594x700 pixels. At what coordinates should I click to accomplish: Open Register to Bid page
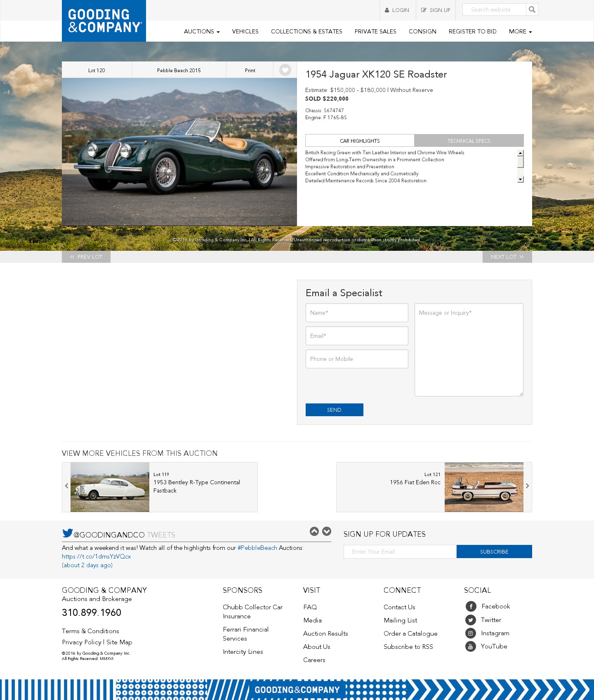[x=472, y=31]
